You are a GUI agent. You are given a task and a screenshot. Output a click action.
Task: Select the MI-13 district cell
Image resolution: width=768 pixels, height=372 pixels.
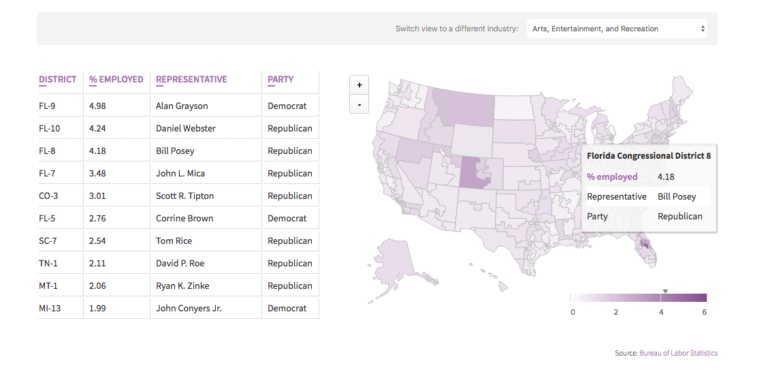[49, 308]
